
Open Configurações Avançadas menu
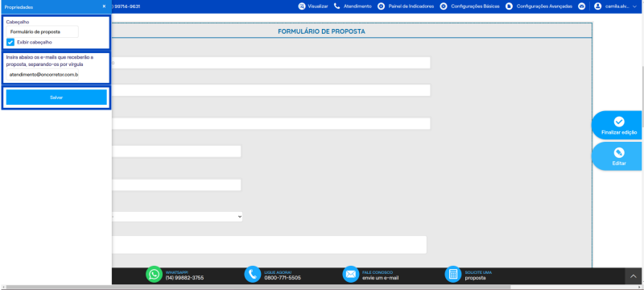click(539, 6)
